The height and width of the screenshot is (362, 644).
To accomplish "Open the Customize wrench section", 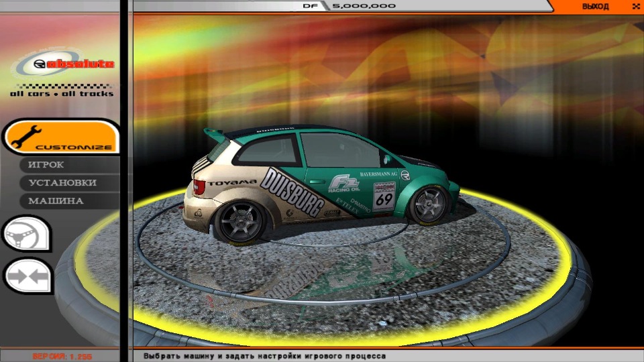I will click(x=62, y=137).
